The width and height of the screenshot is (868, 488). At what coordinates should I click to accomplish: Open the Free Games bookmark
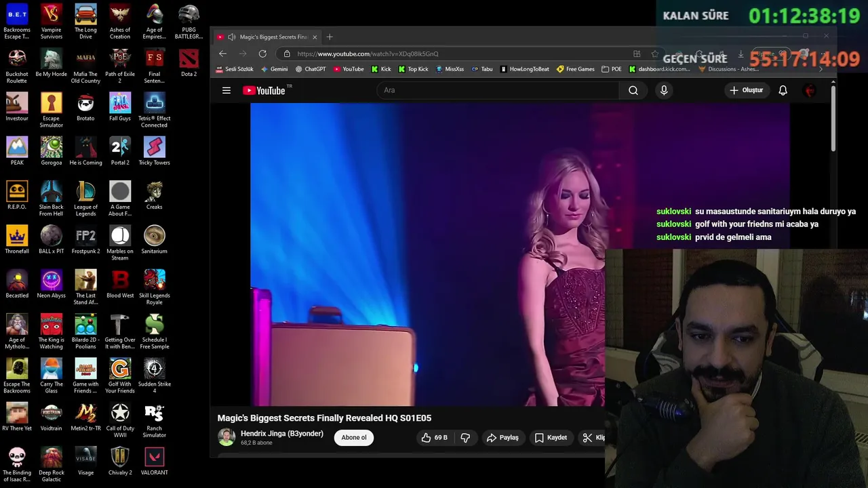click(575, 69)
